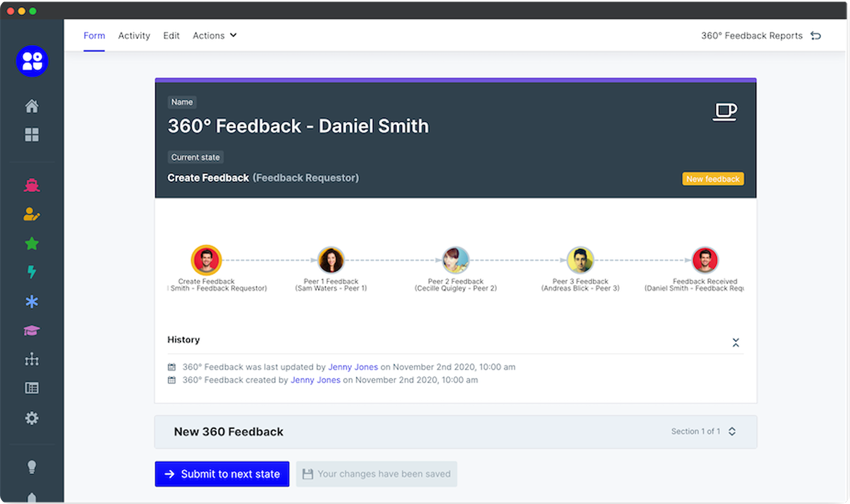Image resolution: width=850 pixels, height=504 pixels.
Task: Switch to the Activity tab
Action: point(134,35)
